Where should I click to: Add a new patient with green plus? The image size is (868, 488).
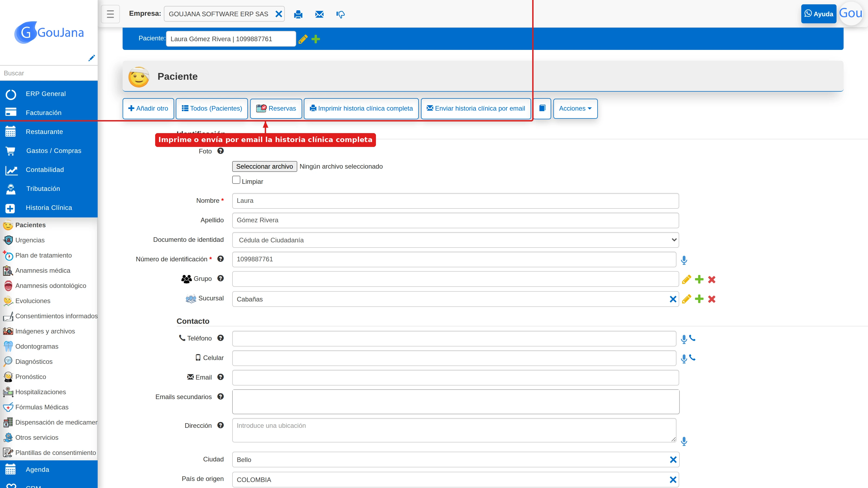click(316, 39)
